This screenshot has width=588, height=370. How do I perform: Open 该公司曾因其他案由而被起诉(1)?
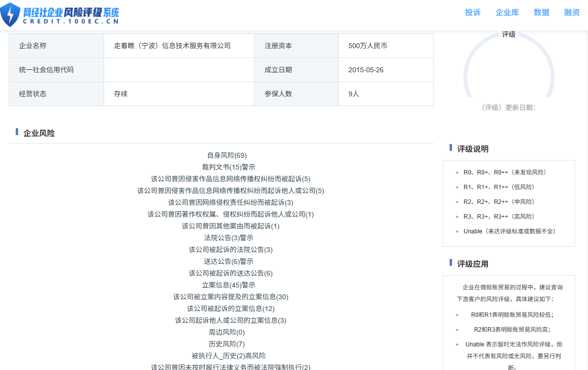tap(231, 227)
